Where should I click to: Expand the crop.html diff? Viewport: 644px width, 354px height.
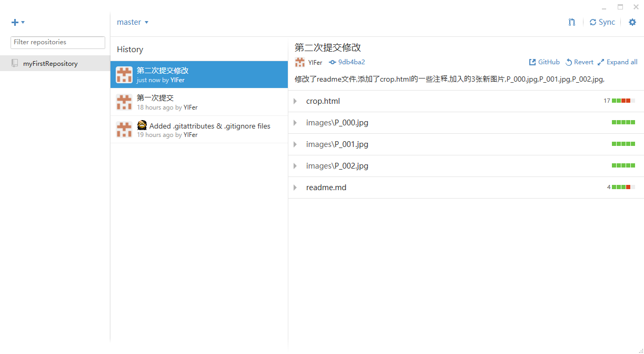point(295,101)
